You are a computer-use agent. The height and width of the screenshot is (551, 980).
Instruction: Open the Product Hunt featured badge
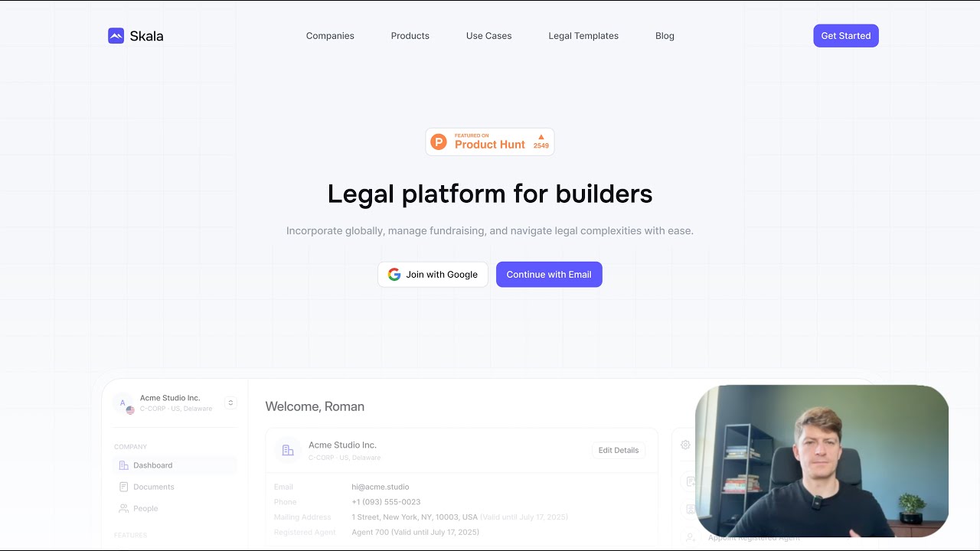490,142
